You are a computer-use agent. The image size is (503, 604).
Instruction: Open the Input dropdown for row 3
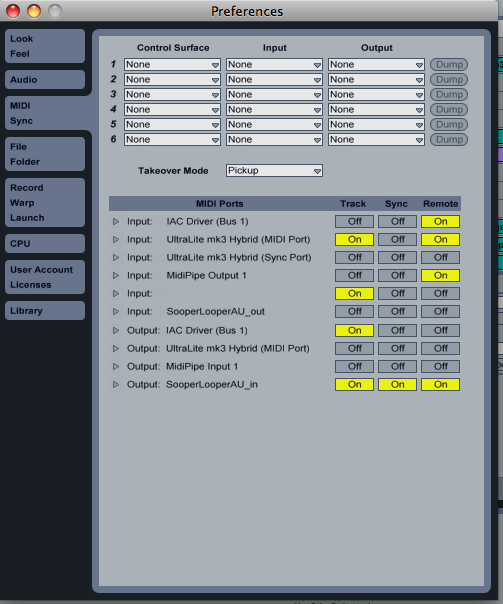click(x=274, y=94)
